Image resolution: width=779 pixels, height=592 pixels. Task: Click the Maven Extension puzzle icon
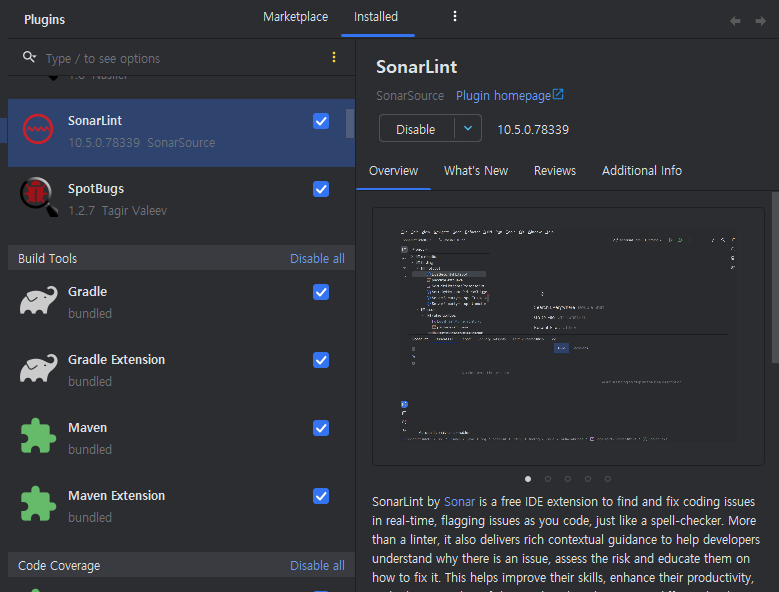tap(38, 504)
